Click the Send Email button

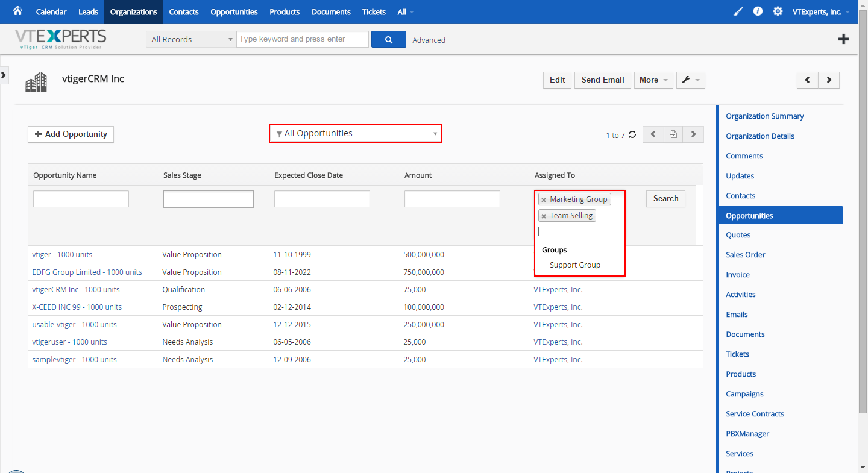click(603, 80)
